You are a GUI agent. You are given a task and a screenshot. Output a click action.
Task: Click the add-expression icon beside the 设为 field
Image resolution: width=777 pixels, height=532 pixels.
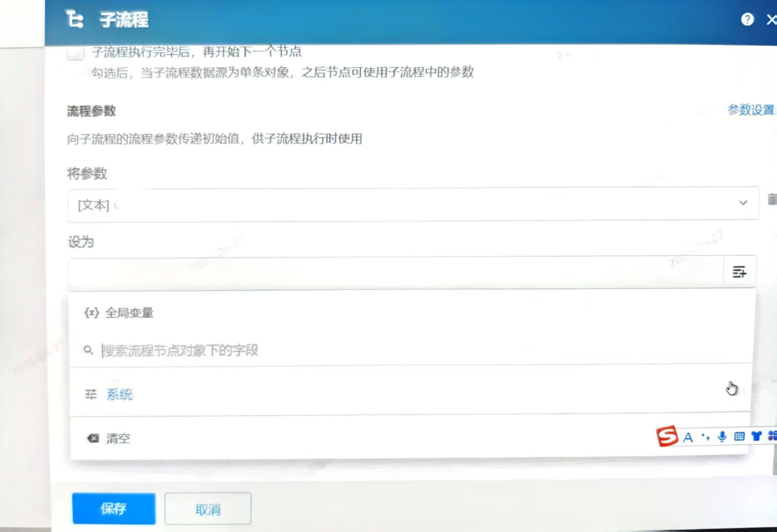(740, 273)
